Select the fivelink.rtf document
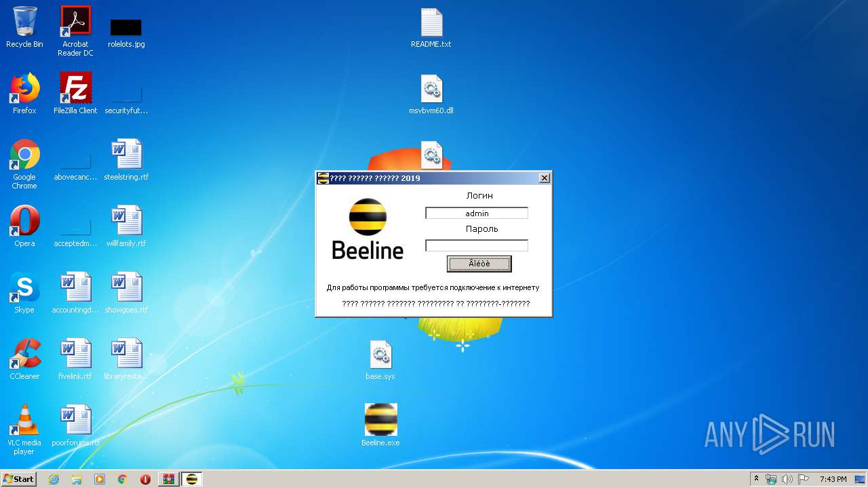 (x=75, y=359)
